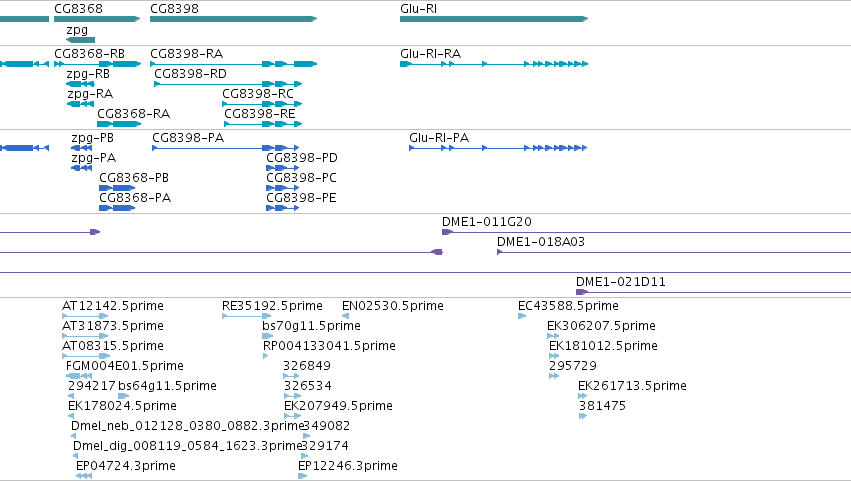Select the RP004133041.5prime label
851x481 pixels.
pos(329,346)
